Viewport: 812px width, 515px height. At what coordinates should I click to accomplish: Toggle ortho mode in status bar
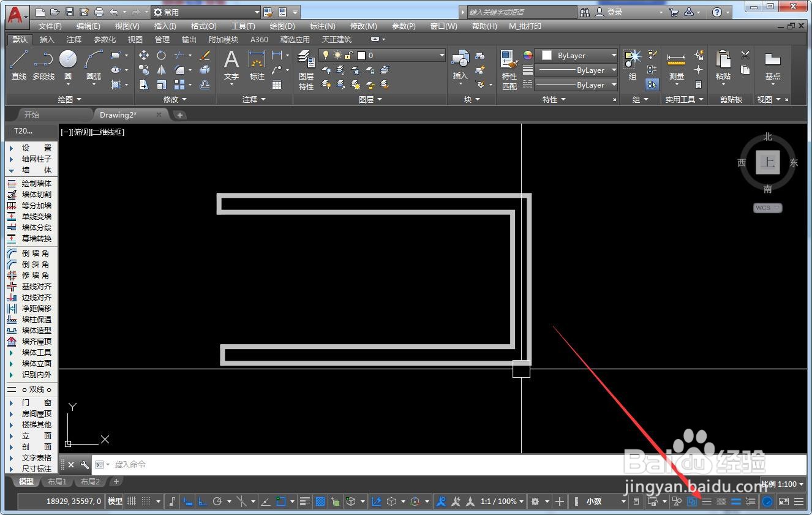[202, 502]
